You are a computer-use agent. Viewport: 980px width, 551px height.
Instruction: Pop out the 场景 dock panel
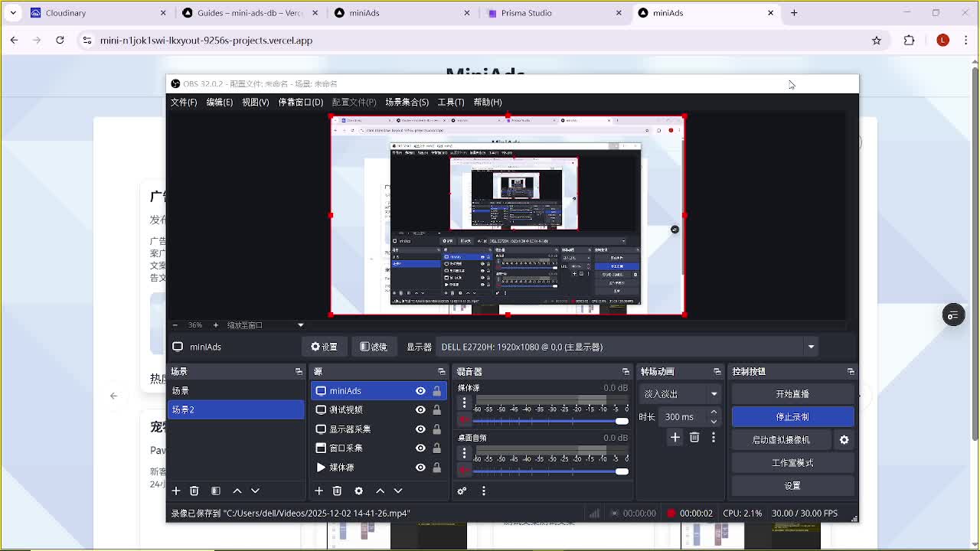coord(299,371)
